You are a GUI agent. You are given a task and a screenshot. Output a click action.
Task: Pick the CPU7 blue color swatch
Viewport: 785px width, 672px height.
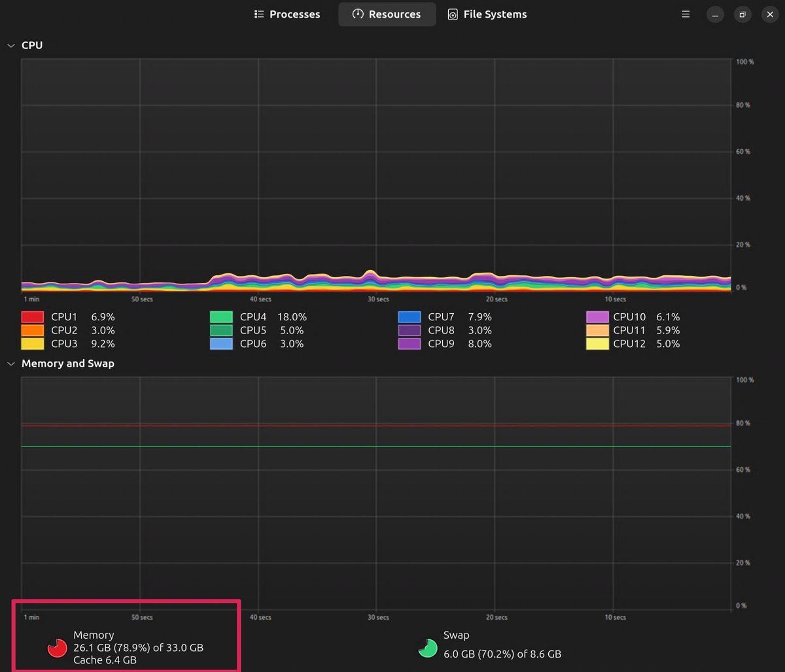click(x=410, y=317)
